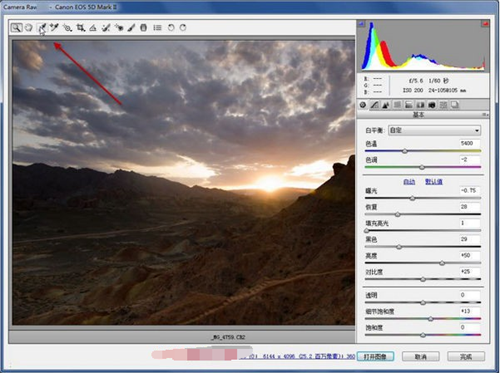Switch to the Tone Curve tab

click(x=374, y=105)
